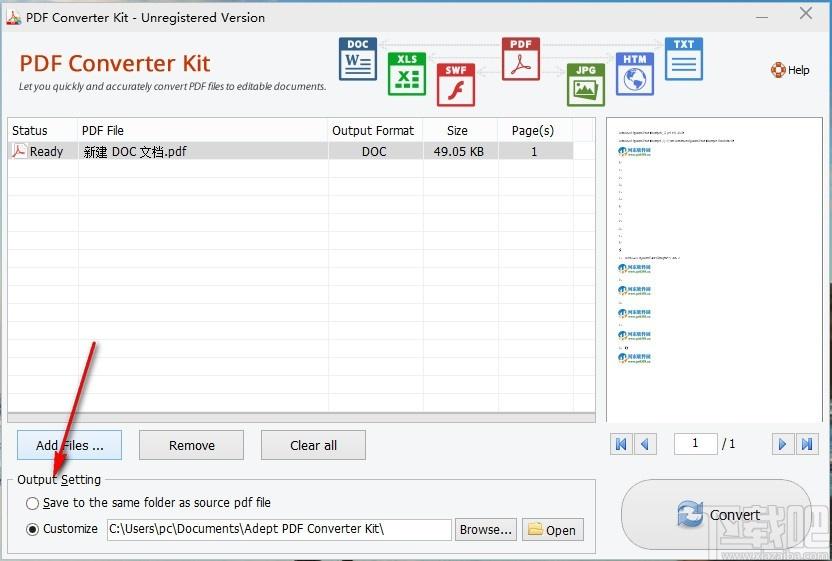Screen dimensions: 832x561
Task: Select the TXT text format icon
Action: pos(683,58)
